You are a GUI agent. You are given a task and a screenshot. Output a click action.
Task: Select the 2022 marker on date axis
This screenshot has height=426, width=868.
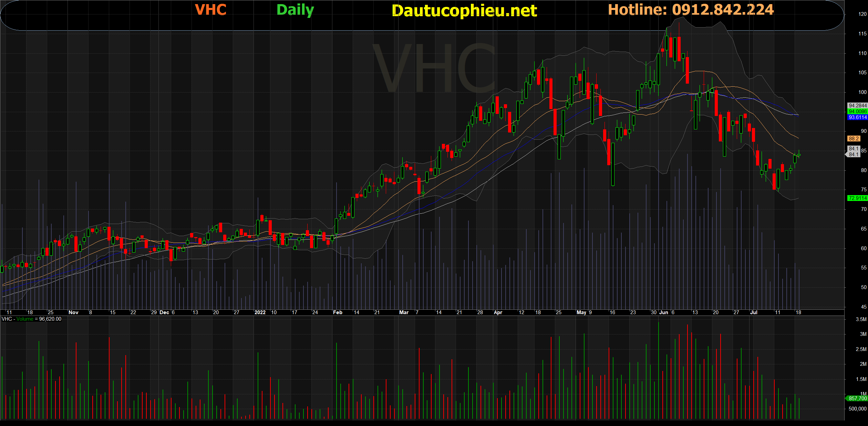(260, 312)
